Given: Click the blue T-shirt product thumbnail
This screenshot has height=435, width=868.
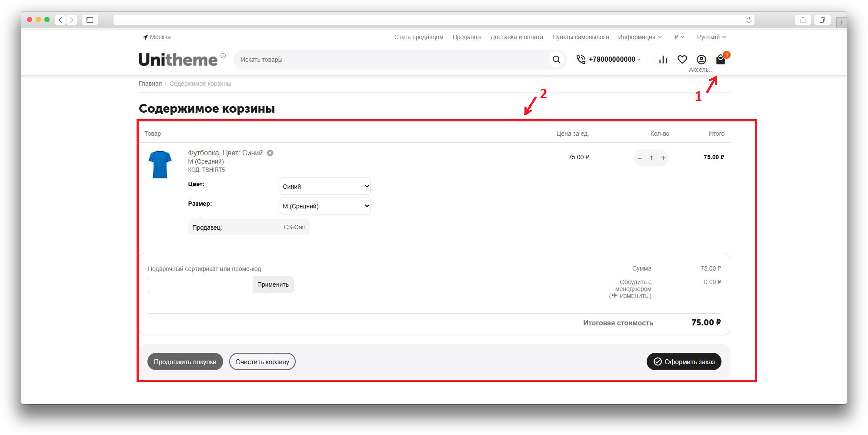Looking at the screenshot, I should click(x=160, y=164).
